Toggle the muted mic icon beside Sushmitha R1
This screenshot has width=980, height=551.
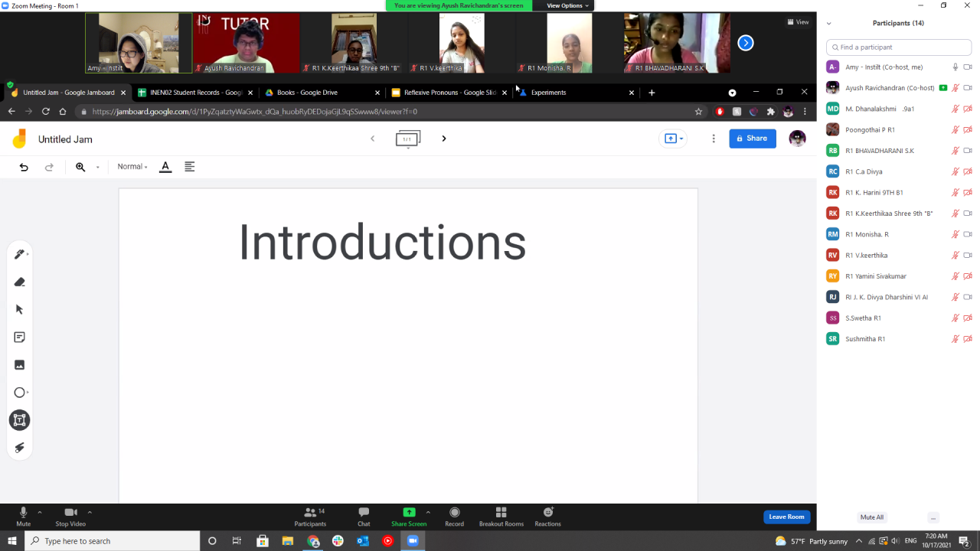955,339
